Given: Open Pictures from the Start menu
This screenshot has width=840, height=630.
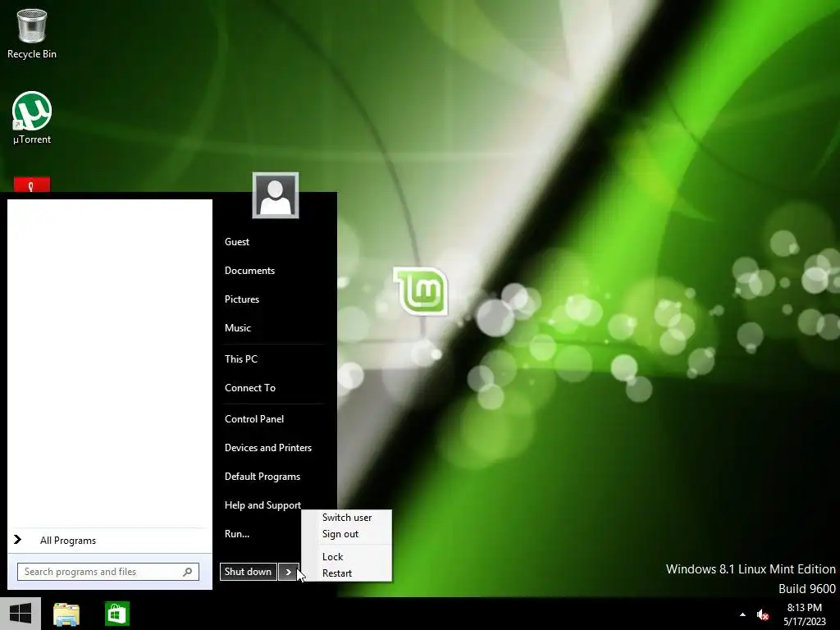Looking at the screenshot, I should pos(242,299).
